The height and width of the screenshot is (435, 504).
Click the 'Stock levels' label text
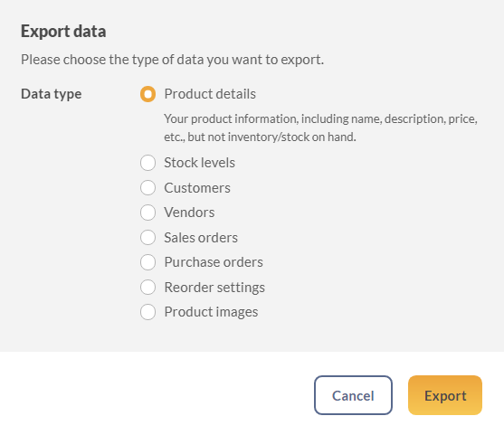pyautogui.click(x=200, y=163)
